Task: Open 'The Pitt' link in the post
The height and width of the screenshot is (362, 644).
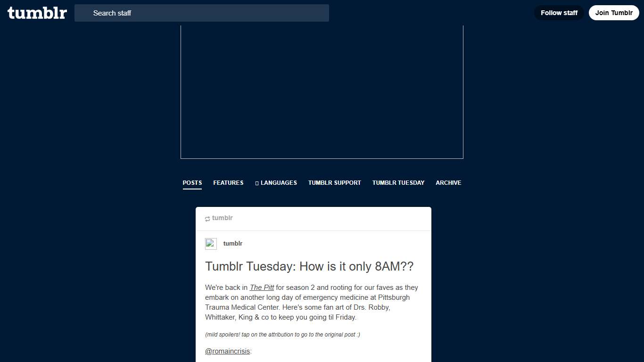Action: coord(262,288)
